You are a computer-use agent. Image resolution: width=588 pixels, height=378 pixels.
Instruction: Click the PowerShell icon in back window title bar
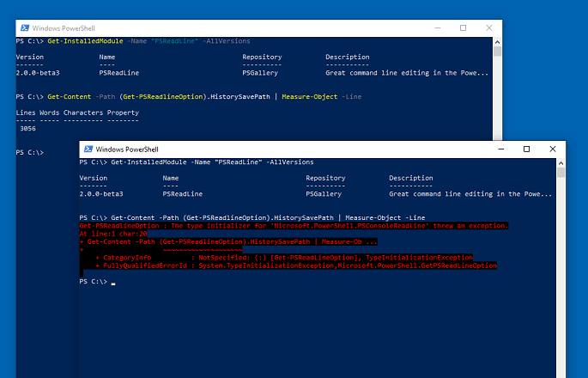click(25, 28)
